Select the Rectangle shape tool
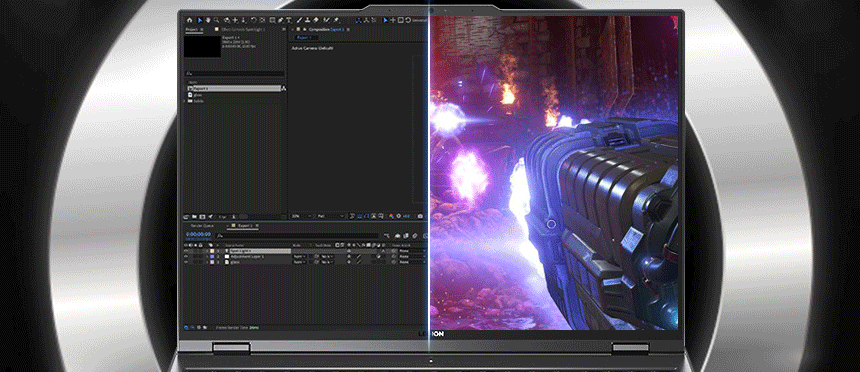This screenshot has width=860, height=372. point(272,20)
